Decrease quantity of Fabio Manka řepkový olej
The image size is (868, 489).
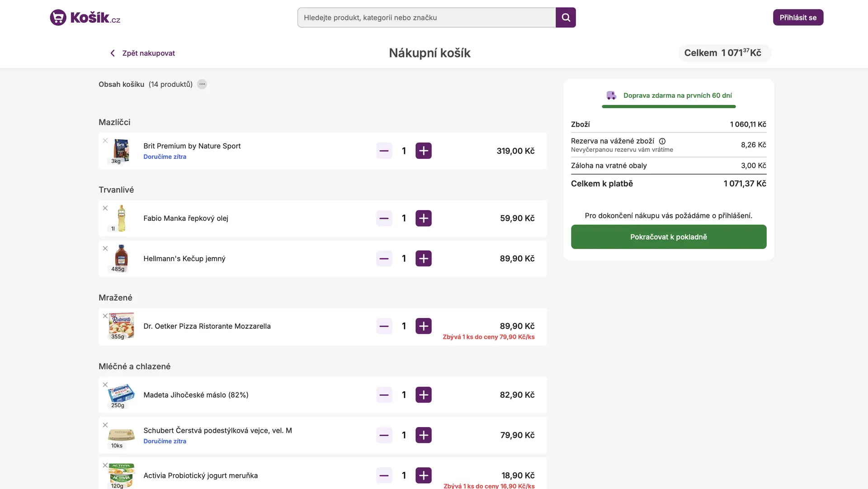384,218
